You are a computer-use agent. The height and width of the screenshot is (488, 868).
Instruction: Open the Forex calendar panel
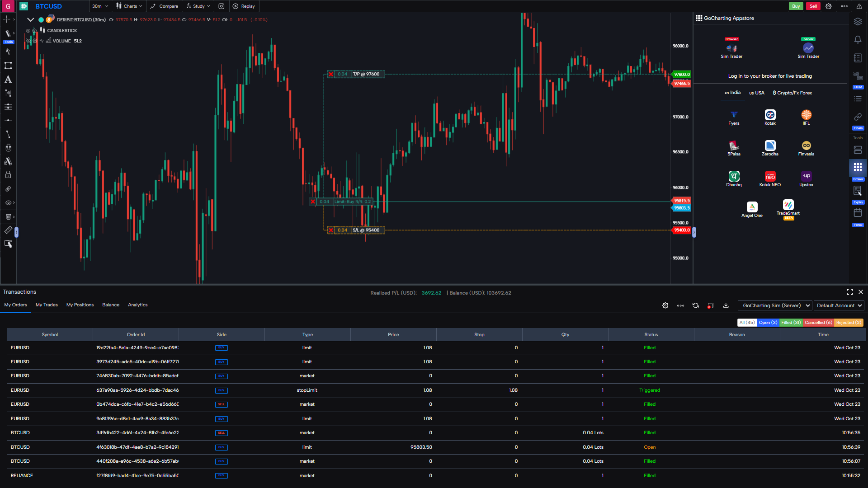858,213
